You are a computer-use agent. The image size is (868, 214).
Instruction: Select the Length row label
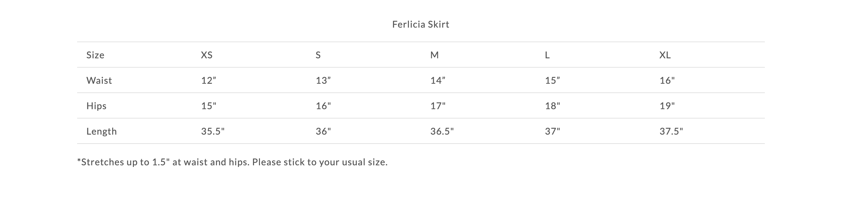[101, 131]
